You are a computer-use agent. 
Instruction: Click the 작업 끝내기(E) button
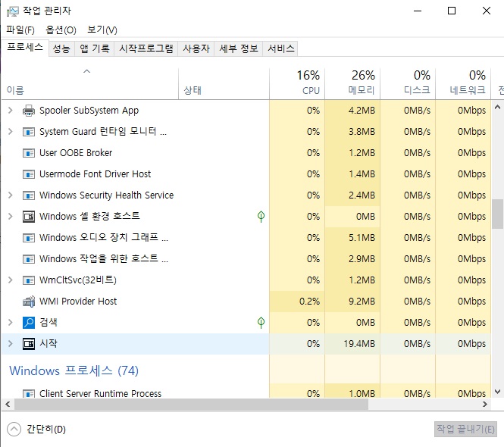point(465,429)
